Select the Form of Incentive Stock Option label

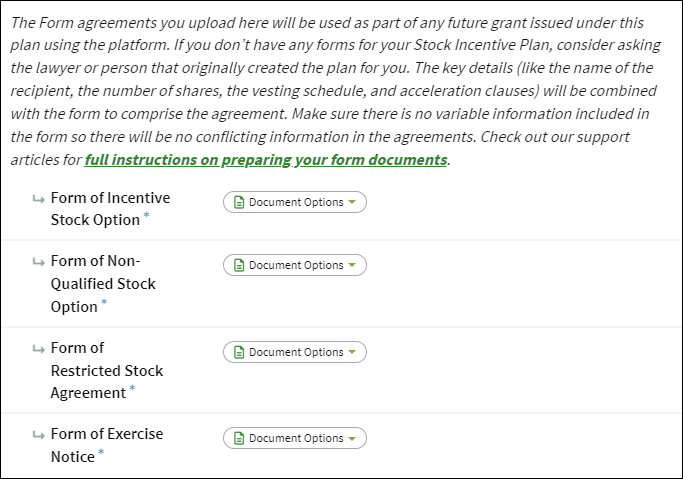110,209
